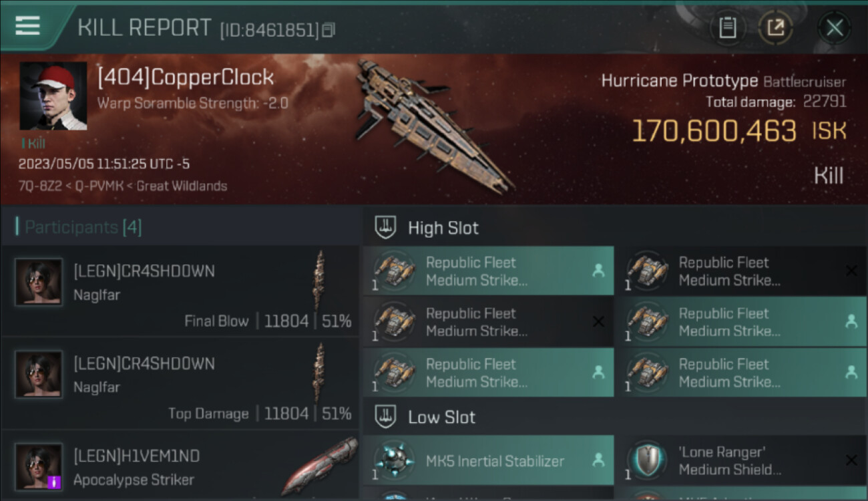
Task: Select the MK5 Inertial Stabilizer module
Action: (495, 461)
